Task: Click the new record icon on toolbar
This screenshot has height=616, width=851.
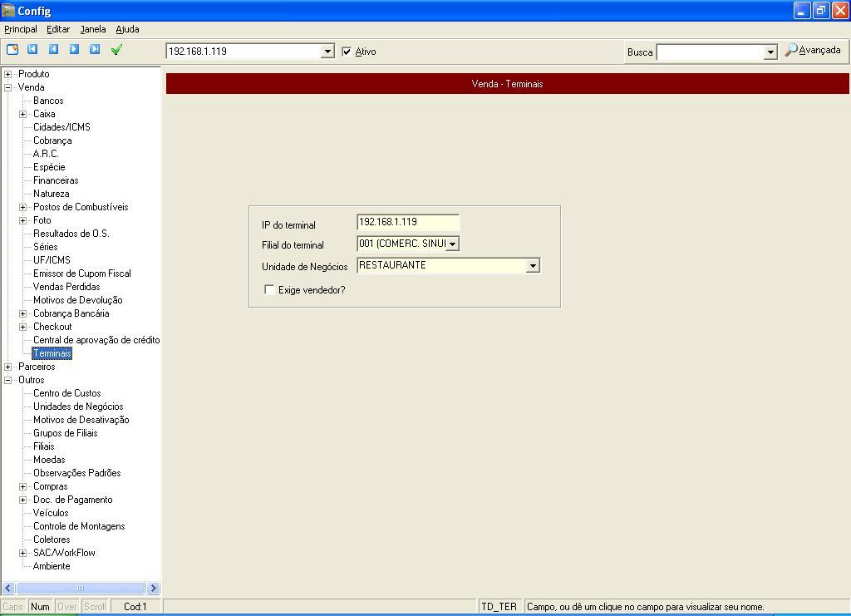Action: [12, 50]
